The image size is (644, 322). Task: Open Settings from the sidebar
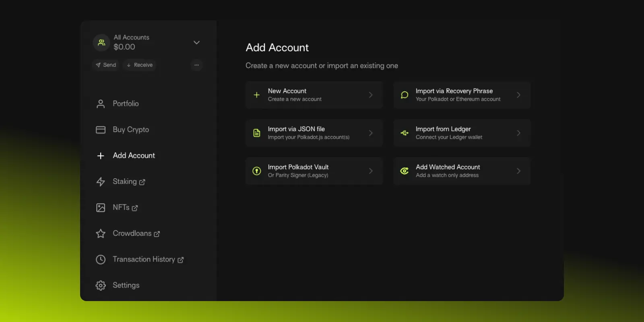click(126, 285)
